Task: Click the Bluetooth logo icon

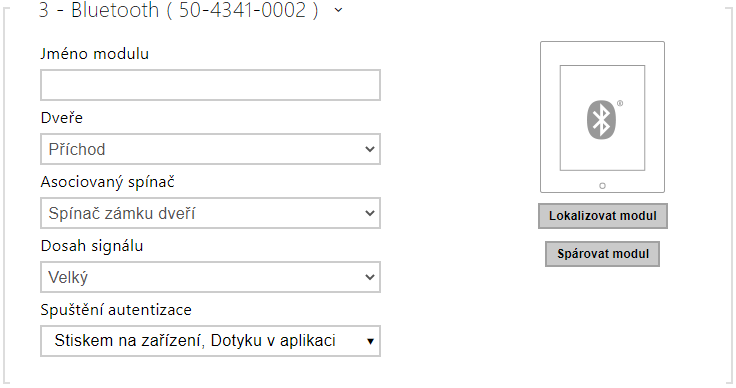Action: pyautogui.click(x=601, y=119)
